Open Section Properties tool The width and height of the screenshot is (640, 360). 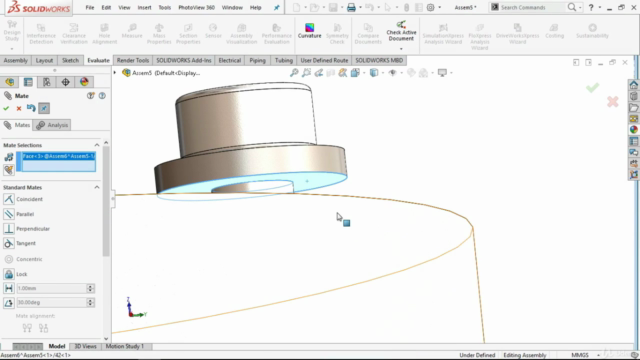click(x=188, y=33)
